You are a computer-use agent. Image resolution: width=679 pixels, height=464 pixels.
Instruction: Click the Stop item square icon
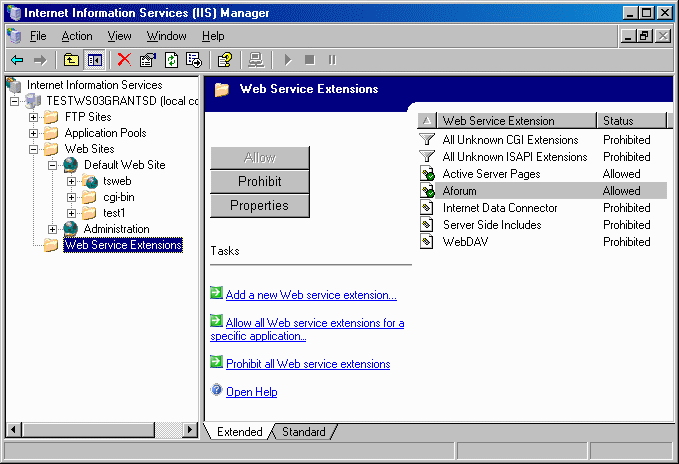pyautogui.click(x=310, y=60)
